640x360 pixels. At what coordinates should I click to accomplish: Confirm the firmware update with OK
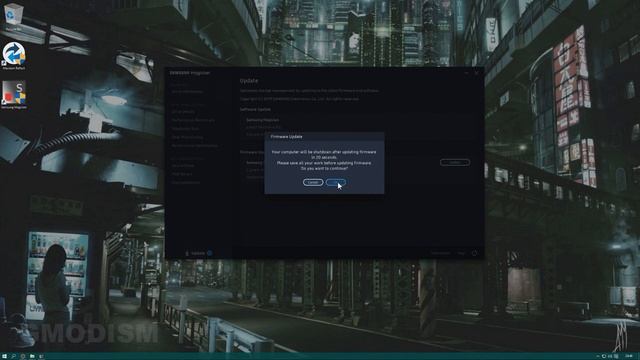click(336, 182)
